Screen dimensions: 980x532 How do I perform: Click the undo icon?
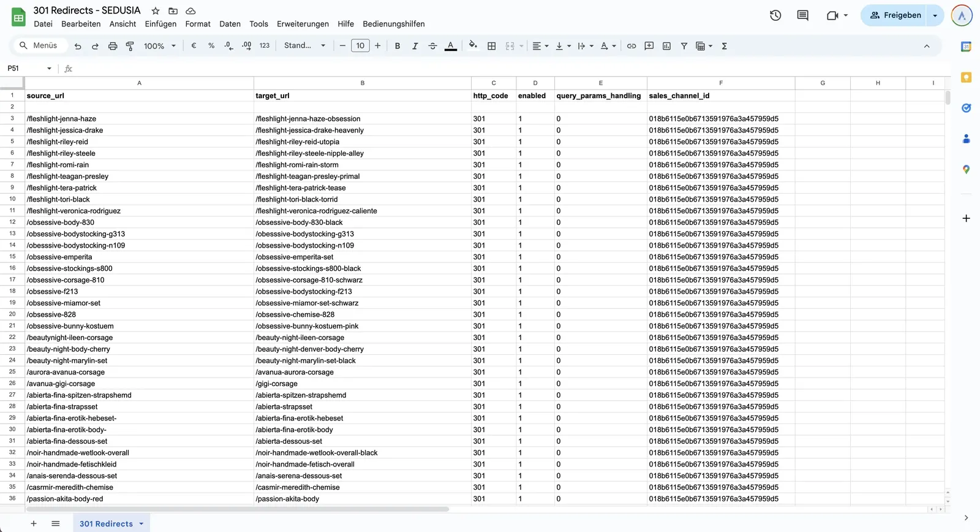click(x=78, y=46)
